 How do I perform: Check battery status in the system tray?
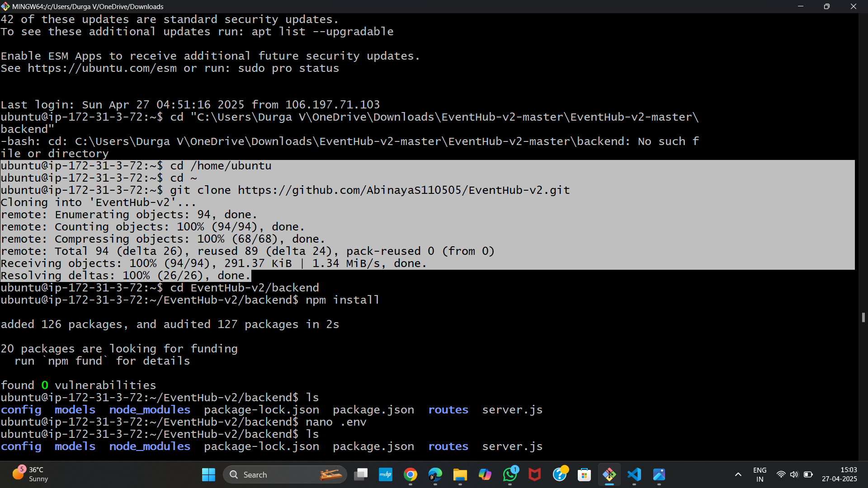[808, 474]
